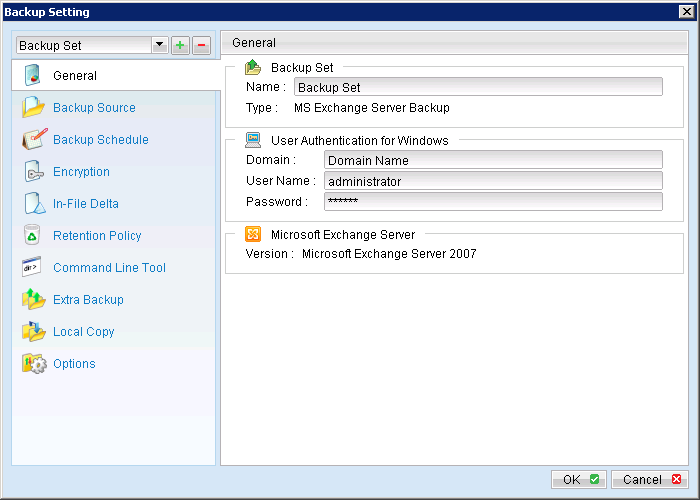Click the red minus remove backup set icon
This screenshot has width=700, height=500.
point(201,45)
